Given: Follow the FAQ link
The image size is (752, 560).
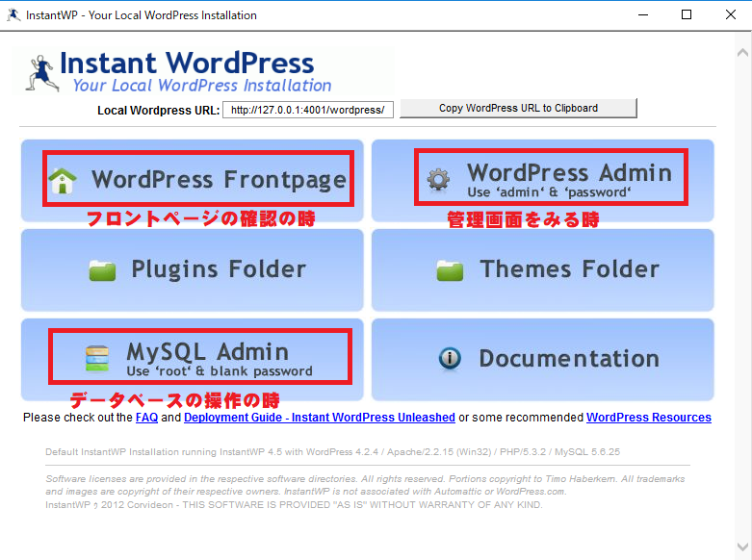Looking at the screenshot, I should [x=146, y=418].
